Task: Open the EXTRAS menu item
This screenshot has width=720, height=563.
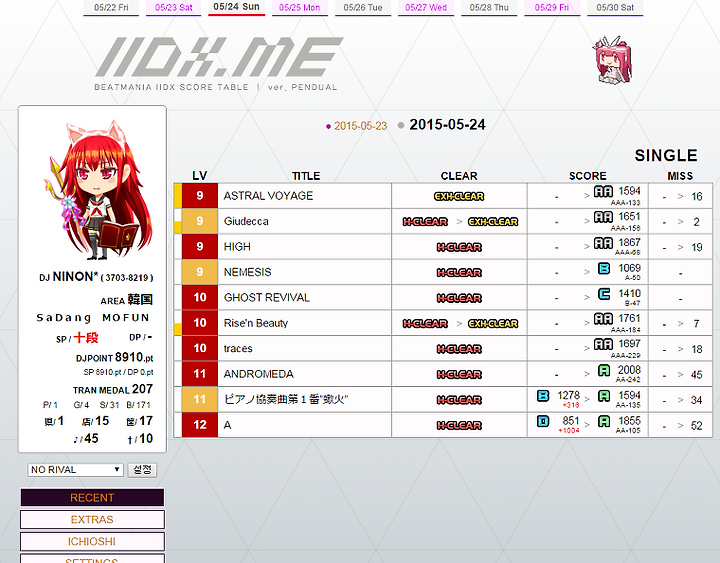Action: click(x=92, y=519)
